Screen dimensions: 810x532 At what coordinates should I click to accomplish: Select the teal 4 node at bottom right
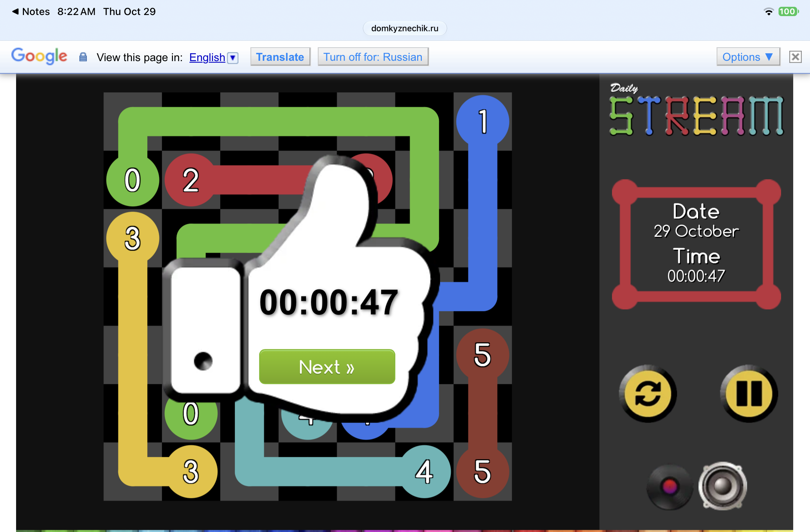click(424, 472)
